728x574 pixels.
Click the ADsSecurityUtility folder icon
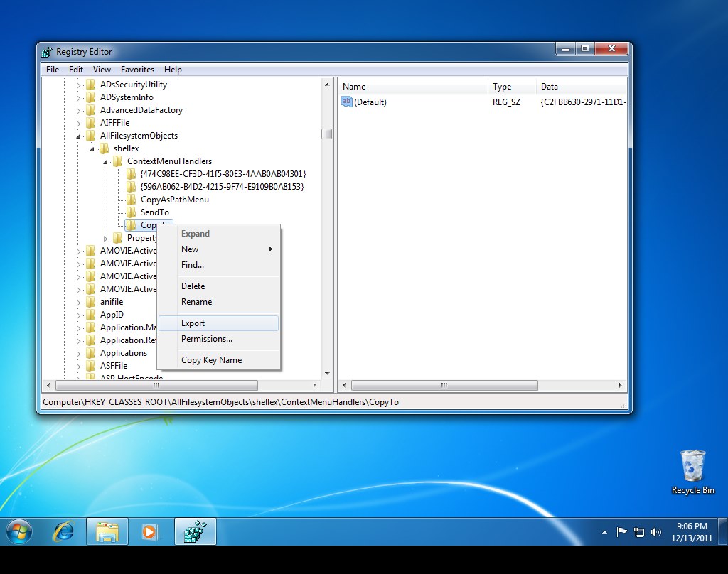(x=91, y=85)
